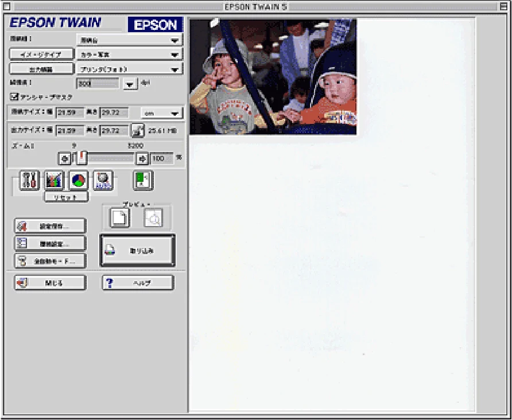Click the full auto mode button
This screenshot has height=420, width=512.
[x=51, y=261]
